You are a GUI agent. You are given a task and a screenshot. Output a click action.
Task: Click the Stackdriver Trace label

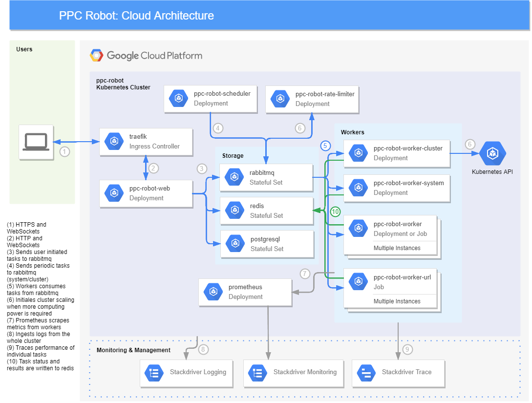click(407, 372)
